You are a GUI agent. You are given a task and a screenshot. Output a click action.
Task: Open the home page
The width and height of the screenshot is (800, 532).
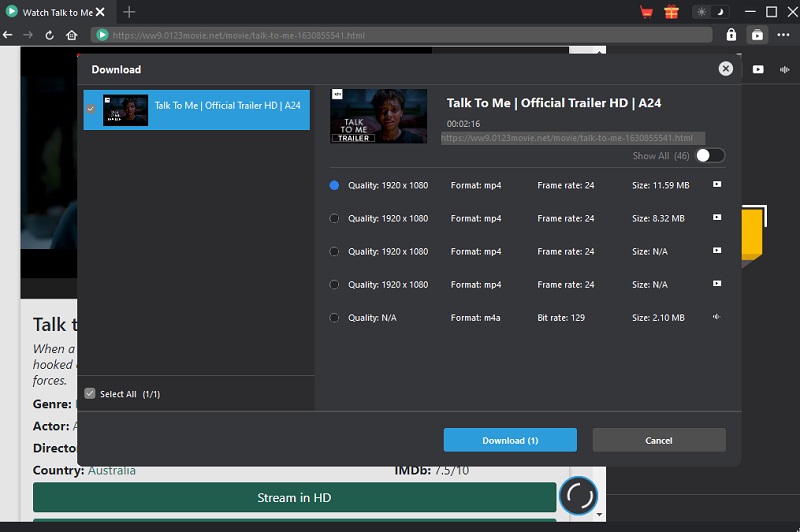click(71, 35)
